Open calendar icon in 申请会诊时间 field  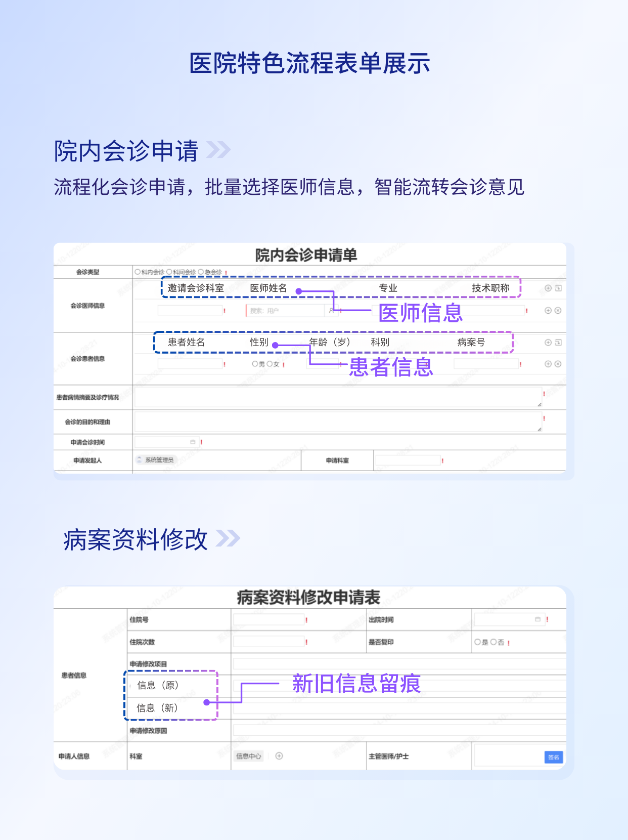click(x=193, y=442)
